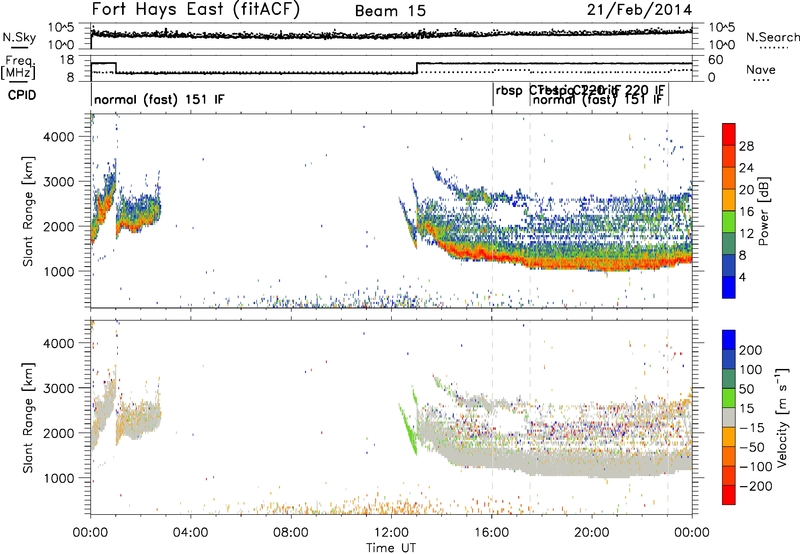Click the "Power [dB]" colorbar label
Image resolution: width=800 pixels, height=554 pixels.
(764, 211)
